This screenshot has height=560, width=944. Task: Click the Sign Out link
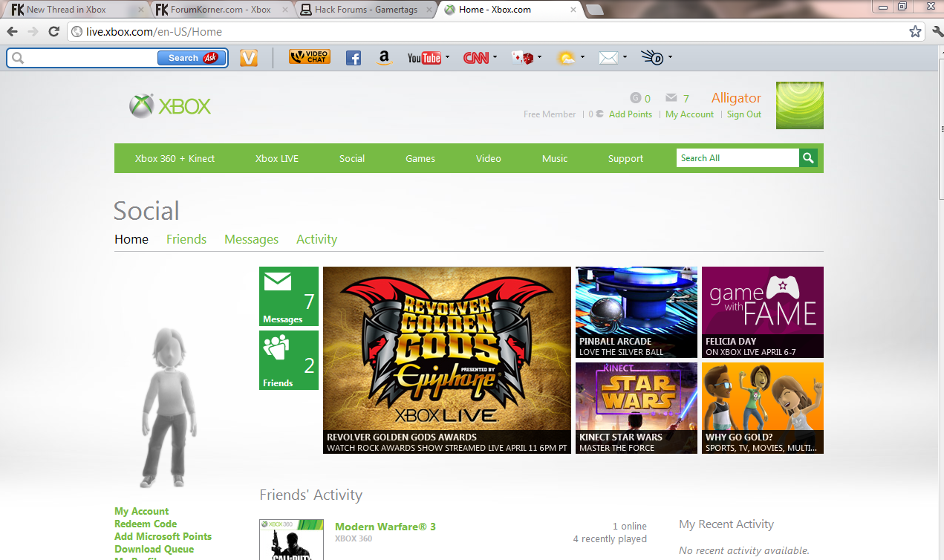click(x=744, y=114)
